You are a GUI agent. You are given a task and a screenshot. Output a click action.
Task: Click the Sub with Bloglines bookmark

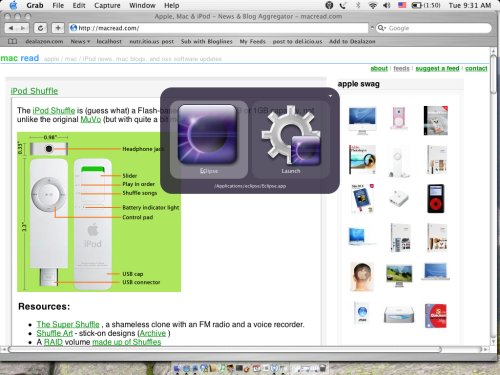coord(207,41)
